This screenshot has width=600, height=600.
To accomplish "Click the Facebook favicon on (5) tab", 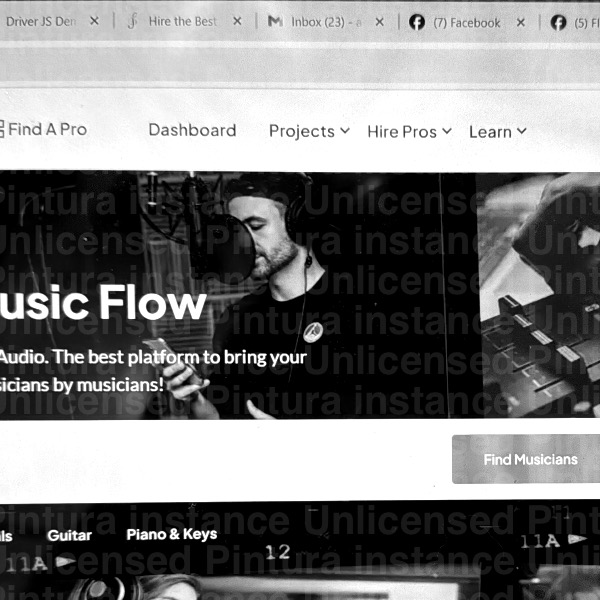I will 558,23.
